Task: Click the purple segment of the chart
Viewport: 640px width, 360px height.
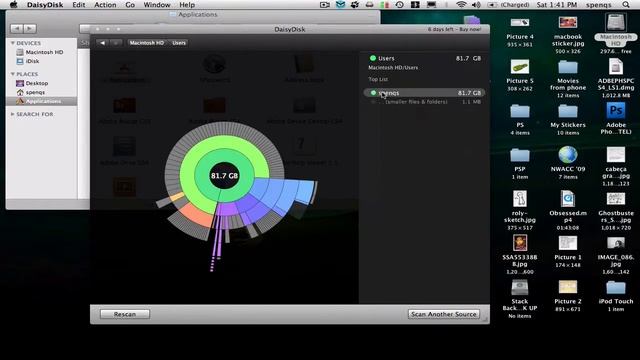Action: tap(227, 209)
